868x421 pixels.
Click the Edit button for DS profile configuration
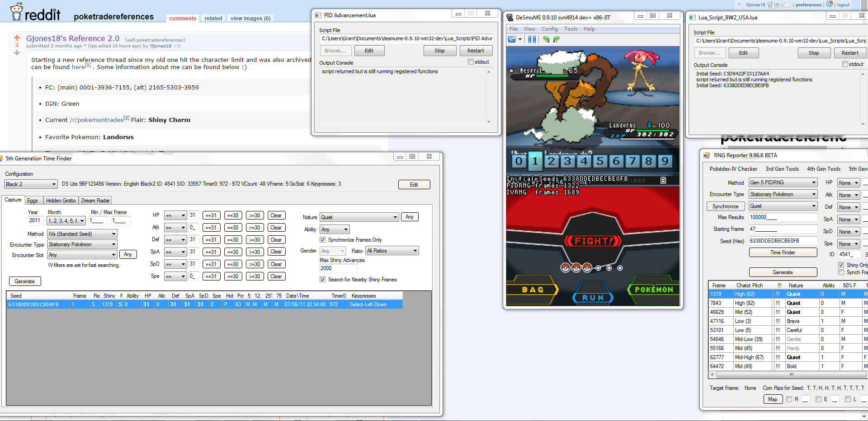pyautogui.click(x=414, y=185)
